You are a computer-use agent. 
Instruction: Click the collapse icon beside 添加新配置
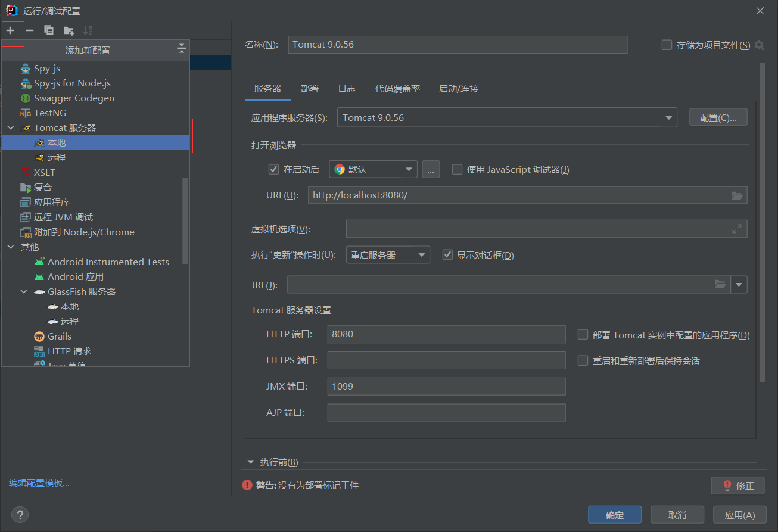click(182, 49)
